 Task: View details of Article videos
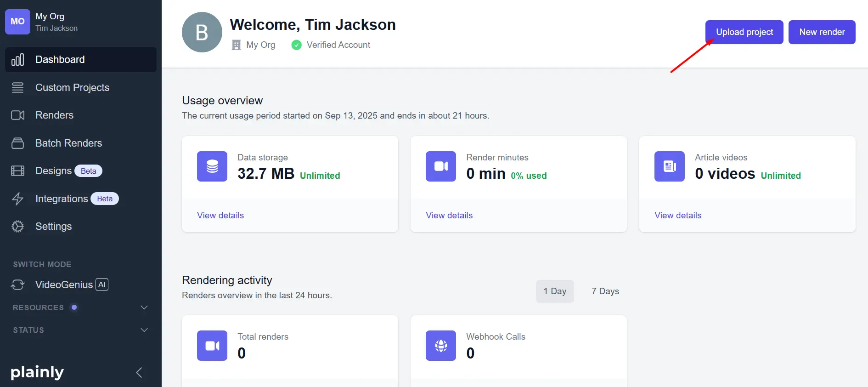tap(678, 216)
